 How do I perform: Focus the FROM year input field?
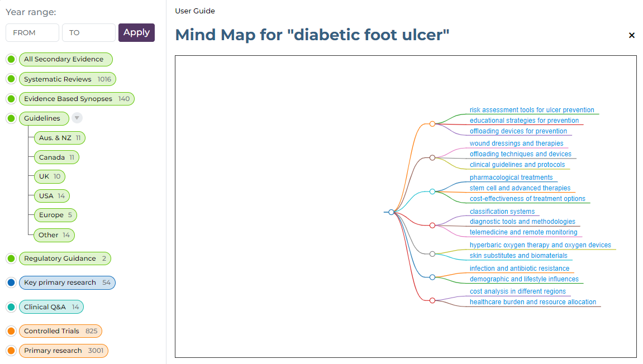tap(32, 32)
